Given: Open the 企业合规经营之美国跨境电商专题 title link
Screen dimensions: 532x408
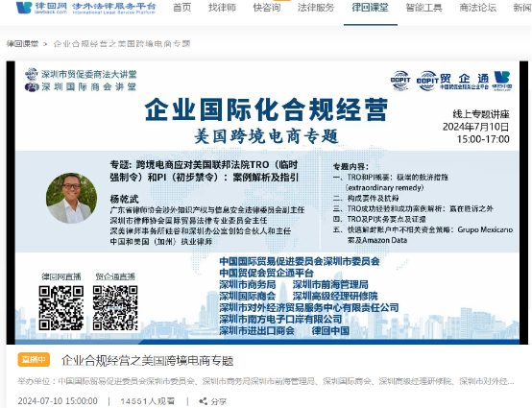Looking at the screenshot, I should 147,361.
